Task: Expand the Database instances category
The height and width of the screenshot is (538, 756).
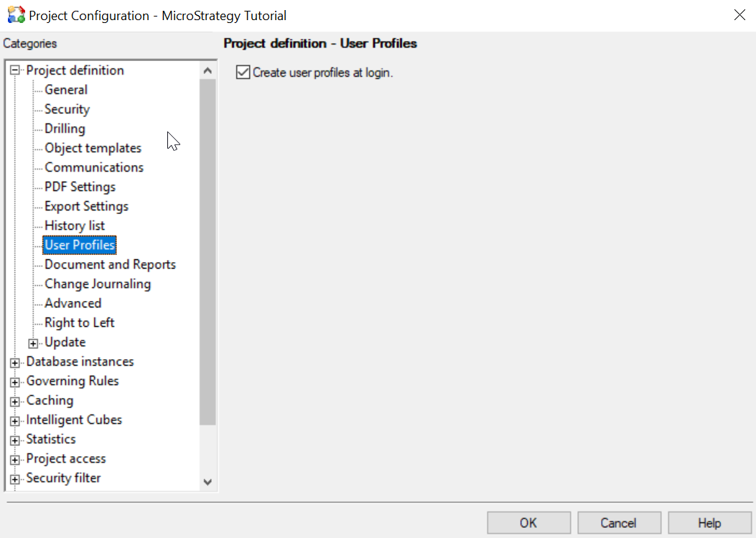Action: (15, 361)
